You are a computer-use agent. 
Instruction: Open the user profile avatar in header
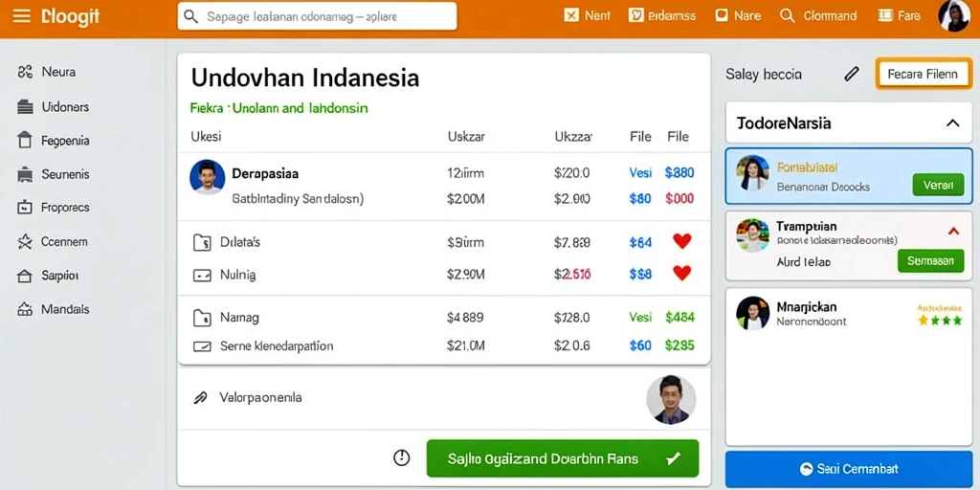click(954, 16)
